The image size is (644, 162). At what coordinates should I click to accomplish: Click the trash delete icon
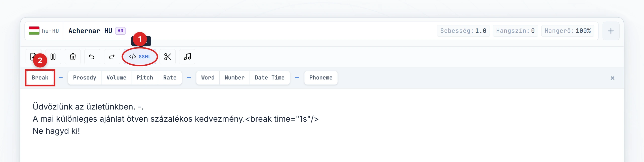click(x=73, y=57)
